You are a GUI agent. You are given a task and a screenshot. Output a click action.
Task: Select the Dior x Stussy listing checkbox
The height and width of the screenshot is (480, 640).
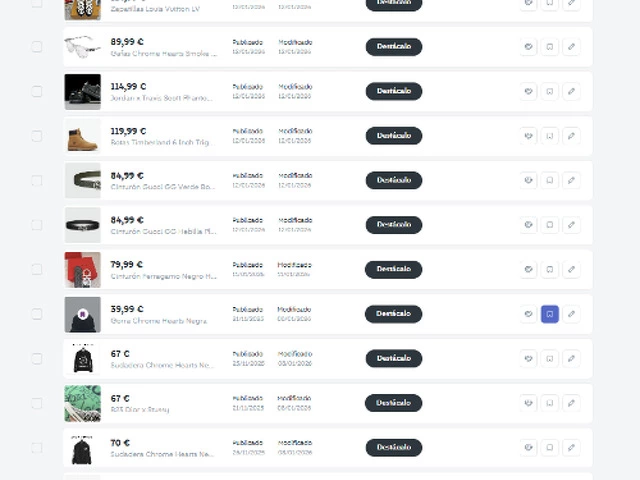[37, 403]
